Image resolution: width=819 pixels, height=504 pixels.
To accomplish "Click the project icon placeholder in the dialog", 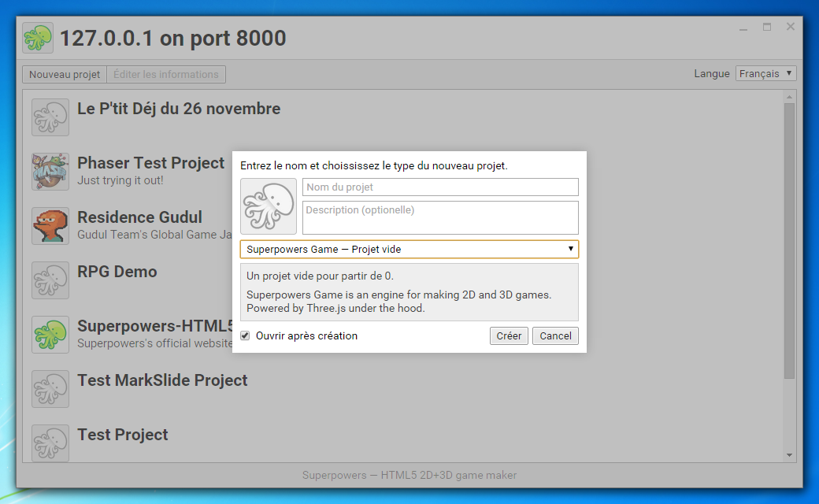I will pyautogui.click(x=269, y=206).
